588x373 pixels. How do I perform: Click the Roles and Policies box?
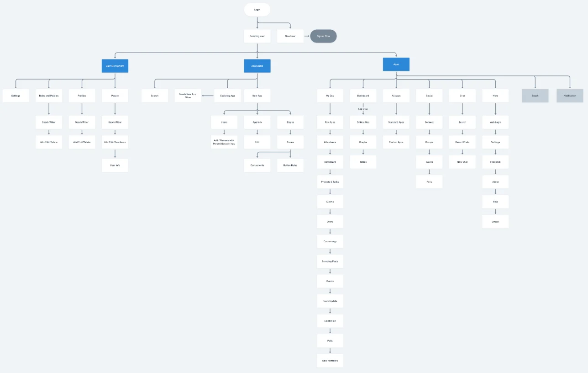tap(49, 96)
